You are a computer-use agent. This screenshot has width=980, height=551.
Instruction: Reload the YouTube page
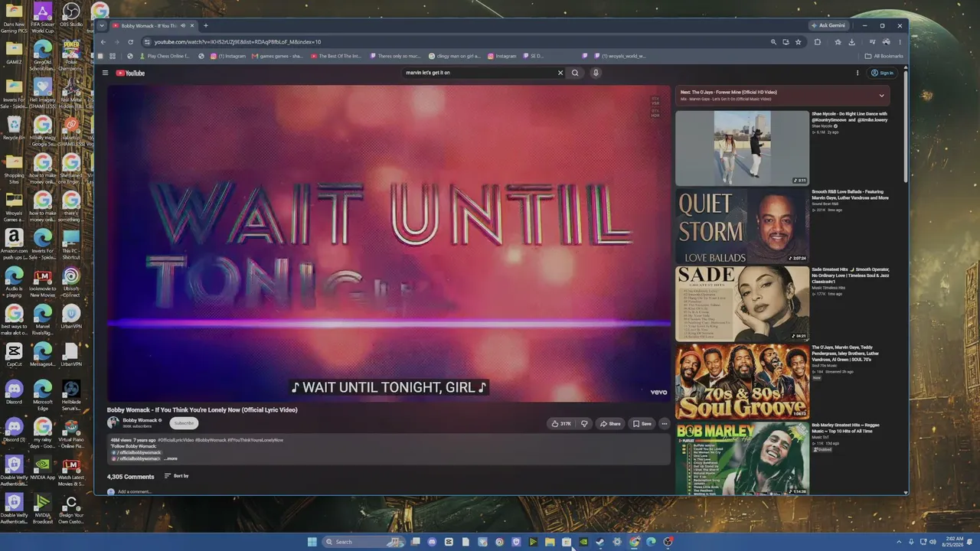[x=130, y=42]
